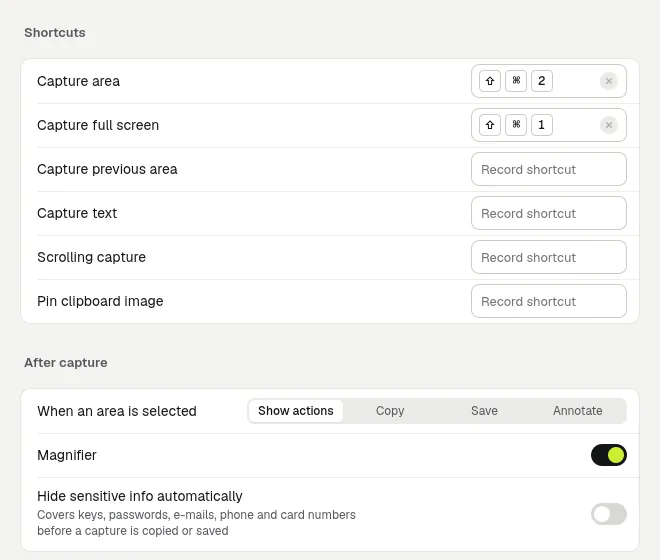Image resolution: width=660 pixels, height=560 pixels.
Task: Click the When an area is selected label
Action: click(x=117, y=411)
